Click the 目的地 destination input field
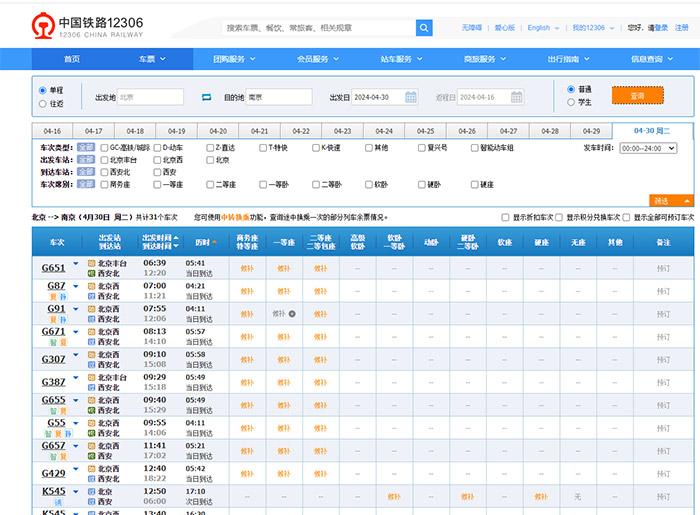Viewport: 700px width, 515px height. pos(278,97)
